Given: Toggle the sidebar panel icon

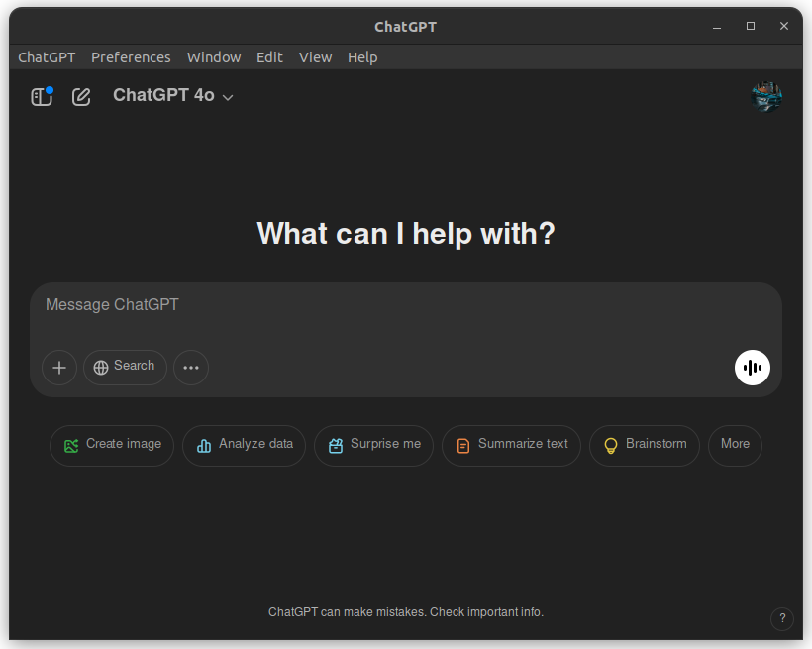Looking at the screenshot, I should pos(42,96).
